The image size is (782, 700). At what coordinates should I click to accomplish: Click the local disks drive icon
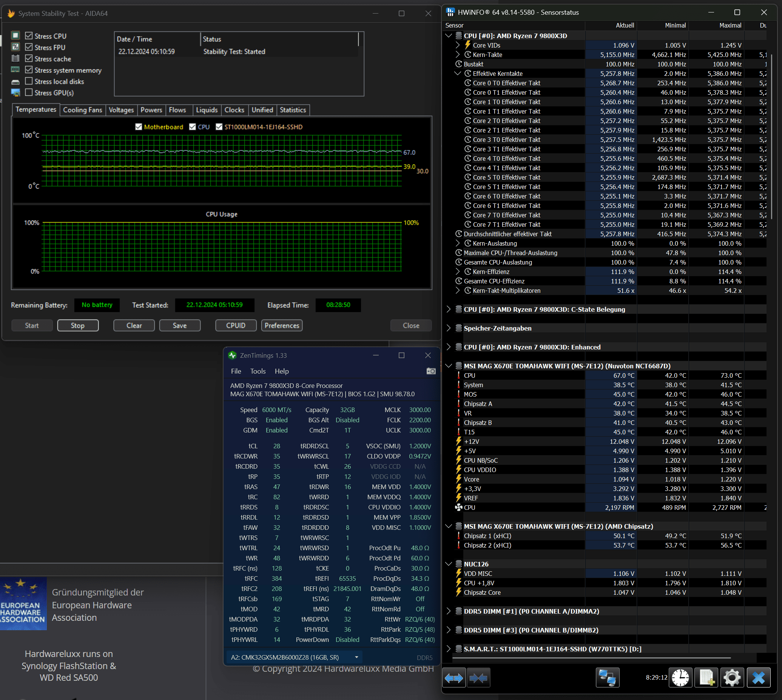(15, 82)
